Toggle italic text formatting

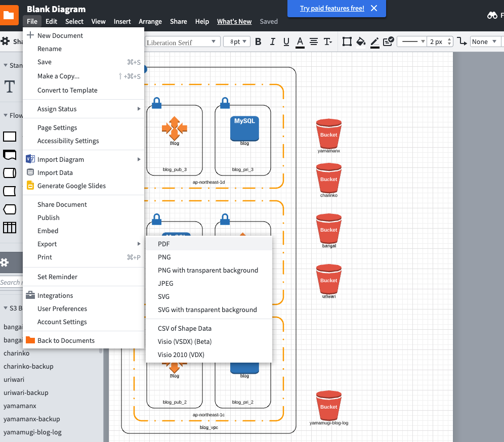pos(273,42)
